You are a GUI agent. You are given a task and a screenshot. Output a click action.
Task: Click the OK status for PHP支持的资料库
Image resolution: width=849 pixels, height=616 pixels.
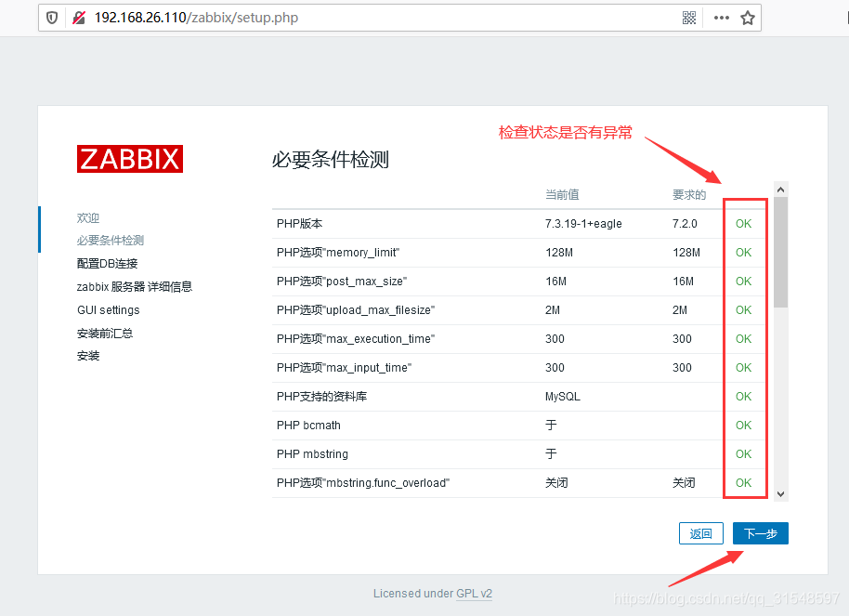click(743, 397)
